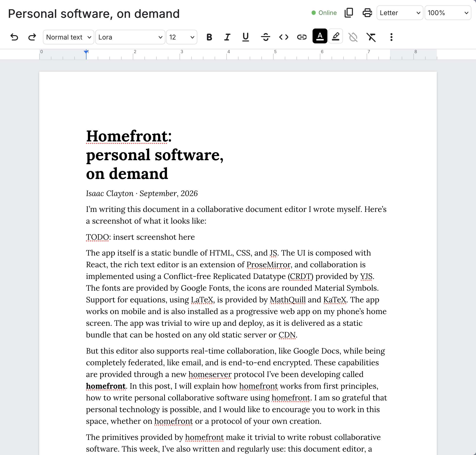
Task: Click the word 'KaTeX' in the paragraph
Action: coord(335,300)
